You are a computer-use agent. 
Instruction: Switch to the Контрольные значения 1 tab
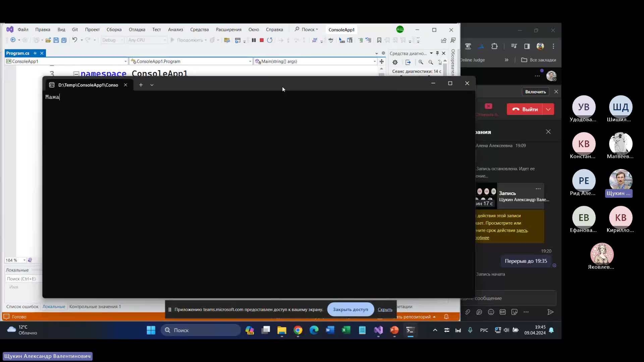point(95,307)
